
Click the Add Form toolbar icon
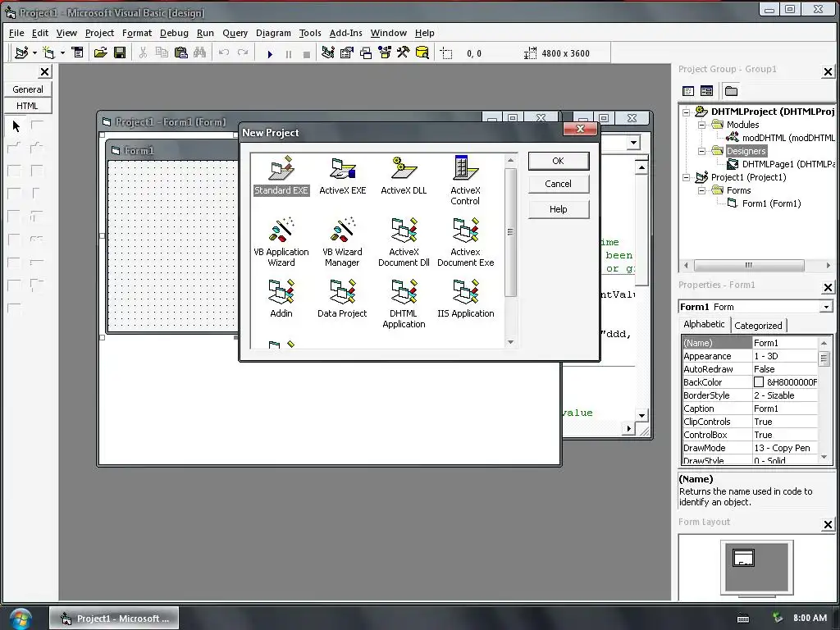(48, 52)
